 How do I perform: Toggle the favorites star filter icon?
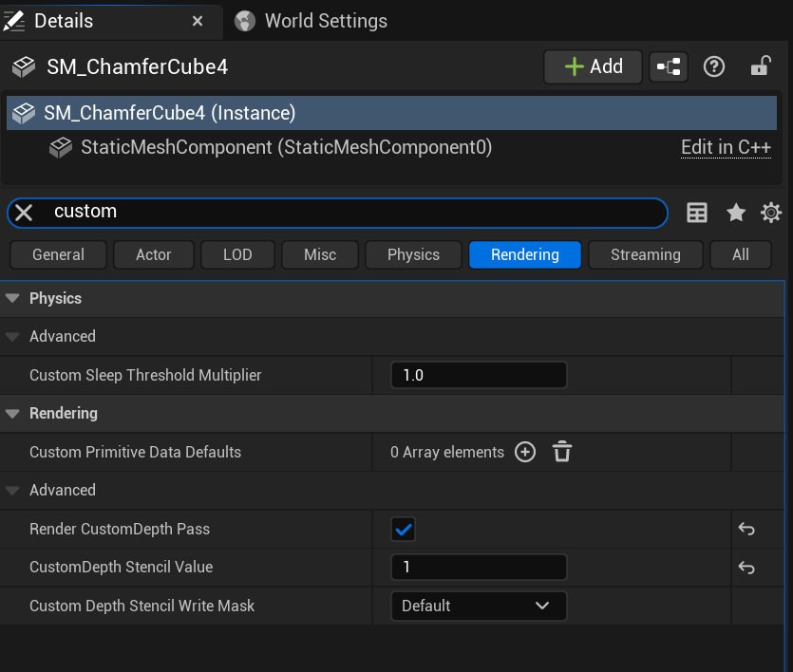tap(736, 213)
